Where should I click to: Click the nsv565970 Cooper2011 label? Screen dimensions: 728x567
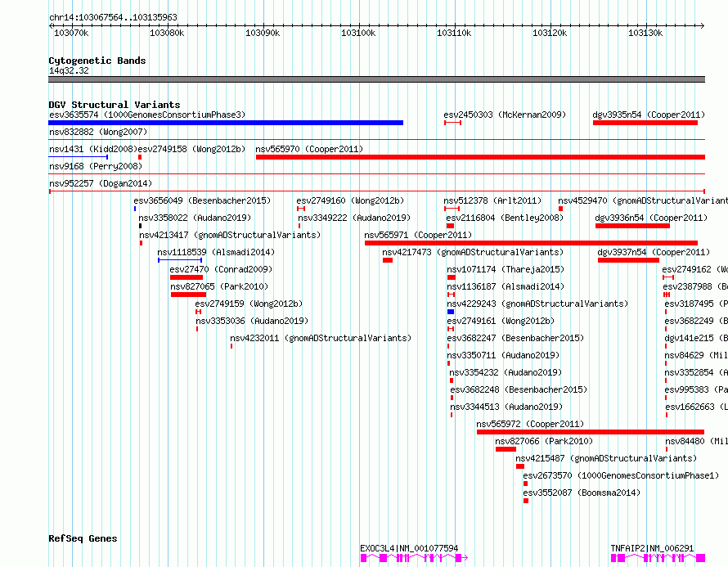(309, 149)
